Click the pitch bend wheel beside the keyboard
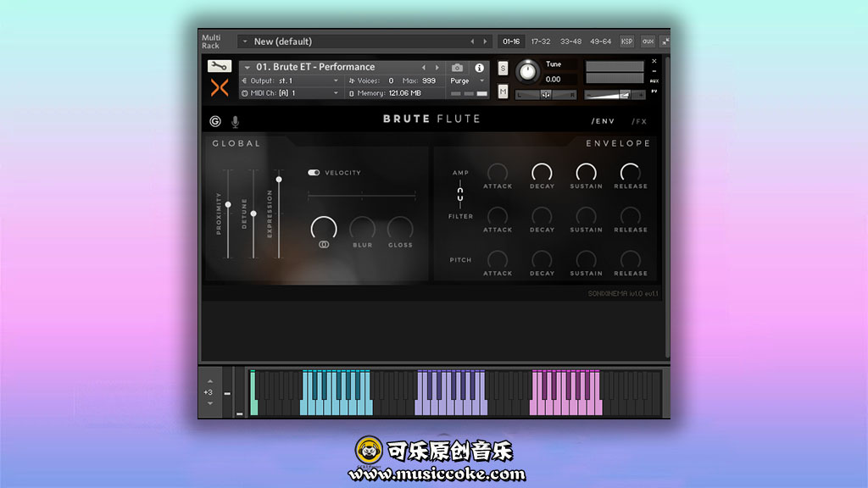This screenshot has height=488, width=868. coord(227,393)
